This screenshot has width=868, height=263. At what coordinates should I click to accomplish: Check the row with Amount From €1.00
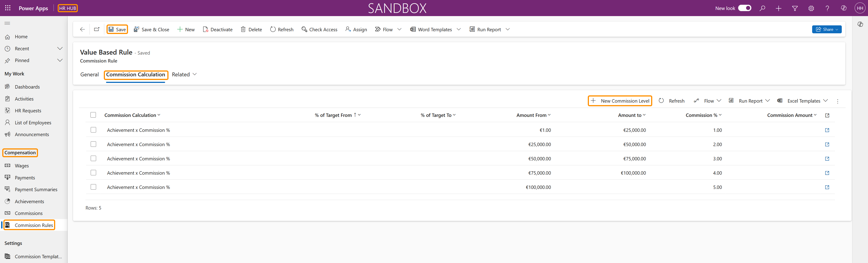[x=93, y=130]
